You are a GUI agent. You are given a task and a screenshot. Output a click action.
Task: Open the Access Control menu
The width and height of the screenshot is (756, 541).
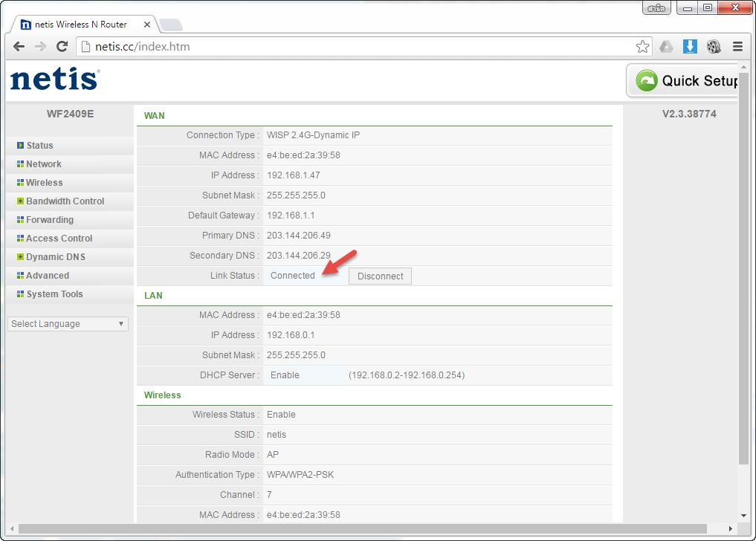point(59,239)
